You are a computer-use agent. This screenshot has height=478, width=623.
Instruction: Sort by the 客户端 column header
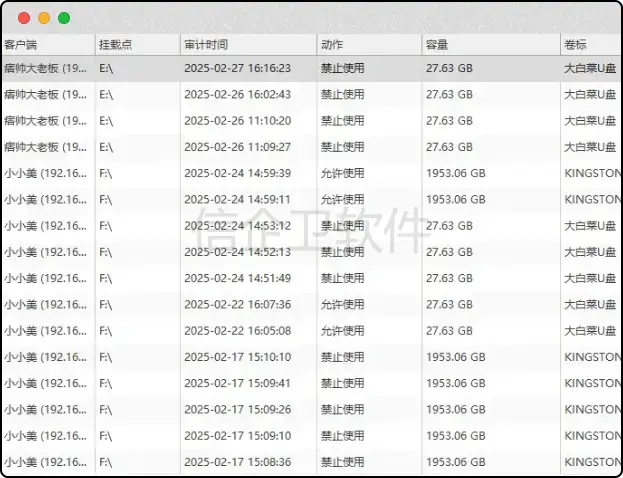coord(48,45)
